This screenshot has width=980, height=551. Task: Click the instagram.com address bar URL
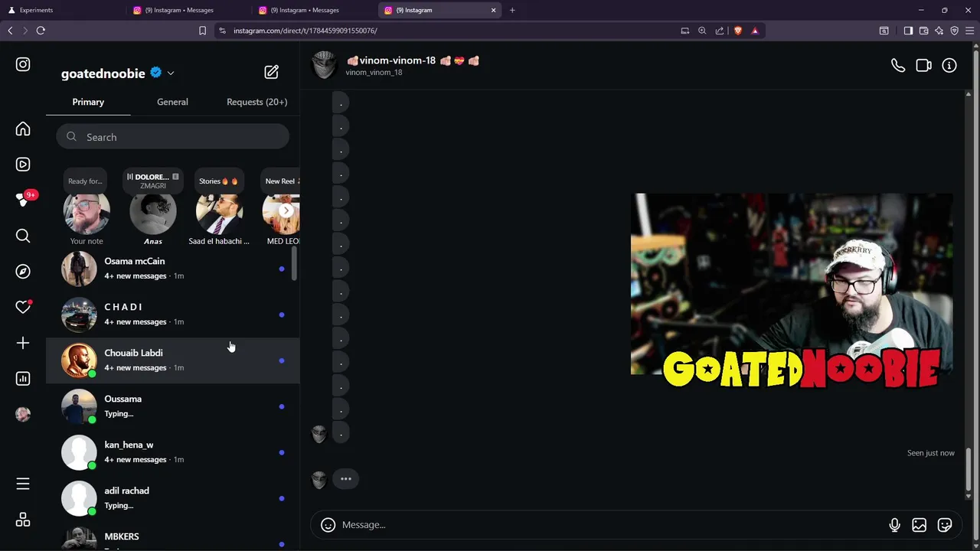305,31
